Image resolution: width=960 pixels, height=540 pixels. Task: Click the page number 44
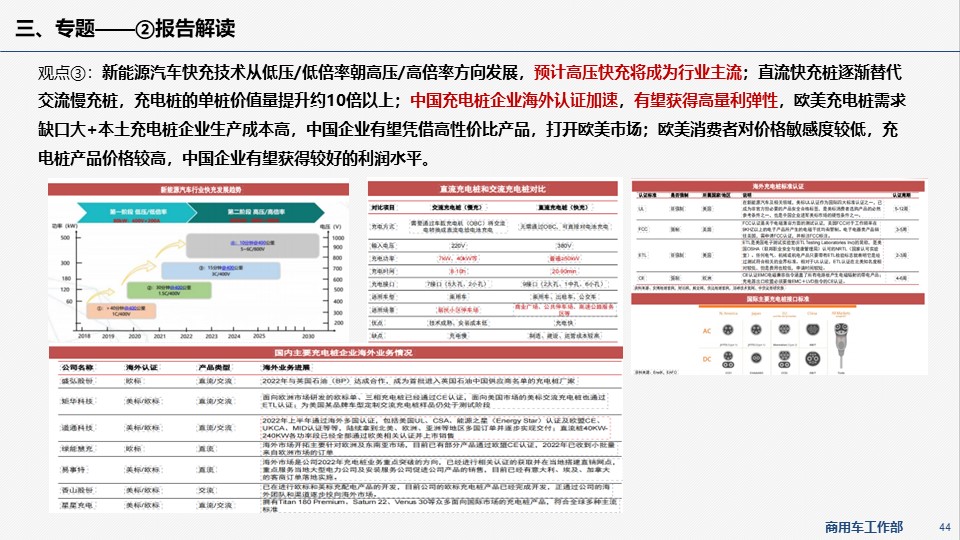(x=944, y=527)
